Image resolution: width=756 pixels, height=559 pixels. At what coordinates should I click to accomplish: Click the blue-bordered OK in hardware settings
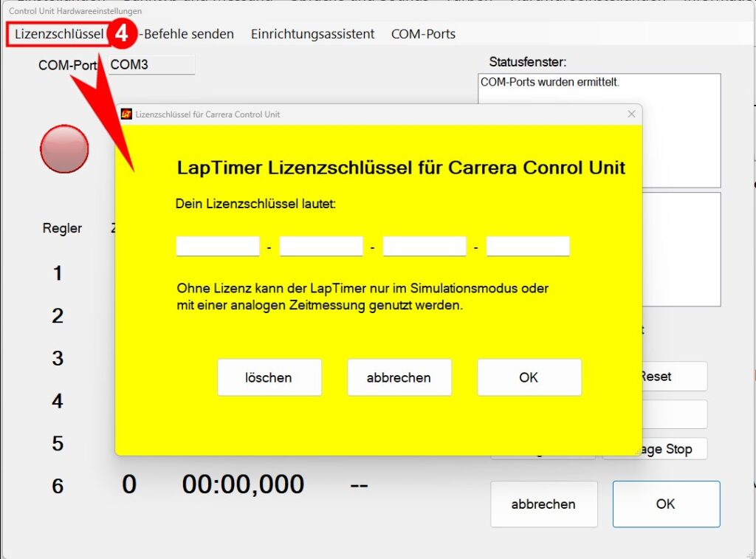point(665,504)
